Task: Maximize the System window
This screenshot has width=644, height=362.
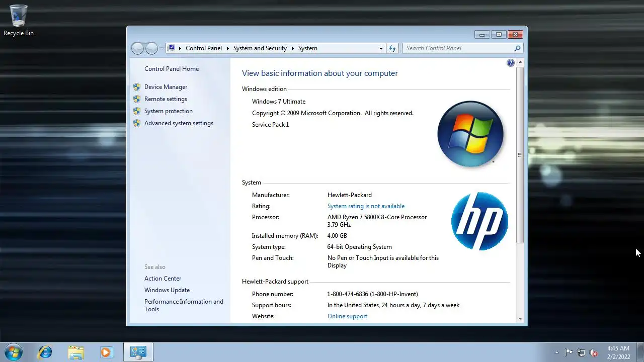Action: (498, 35)
